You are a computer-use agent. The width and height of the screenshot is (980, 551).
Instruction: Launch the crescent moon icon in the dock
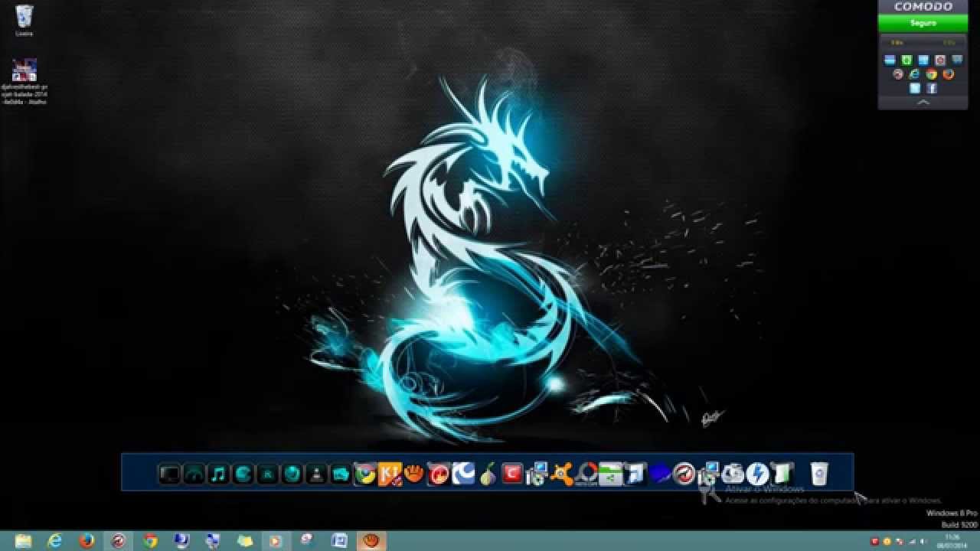click(x=463, y=474)
